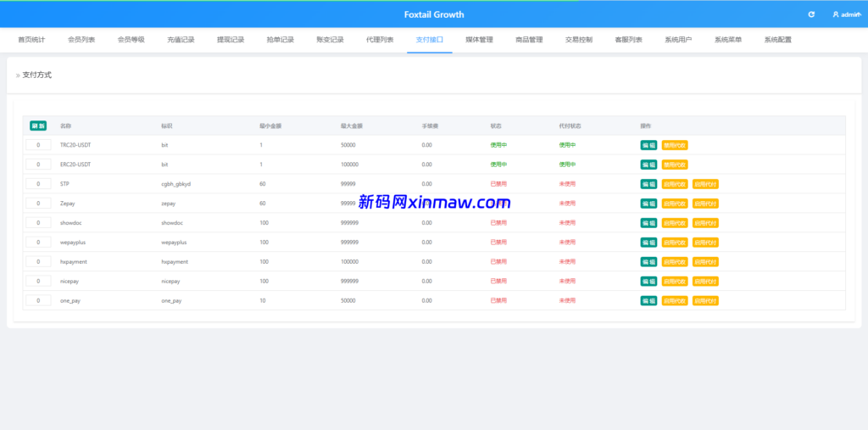868x430 pixels.
Task: Select the active 支付接口 tab
Action: pyautogui.click(x=430, y=40)
